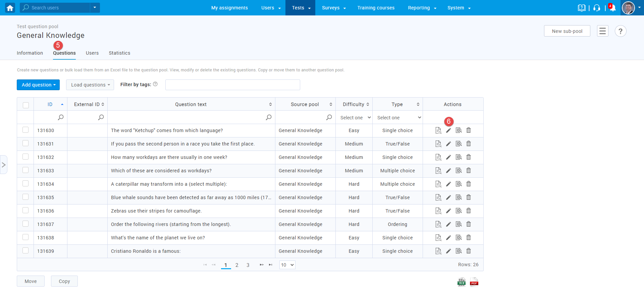Export the table to Excel (XLS)
Image resolution: width=644 pixels, height=291 pixels.
pos(462,282)
